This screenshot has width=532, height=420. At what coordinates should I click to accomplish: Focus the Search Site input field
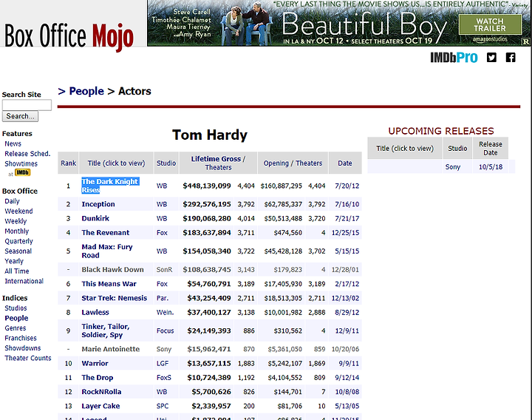(27, 105)
